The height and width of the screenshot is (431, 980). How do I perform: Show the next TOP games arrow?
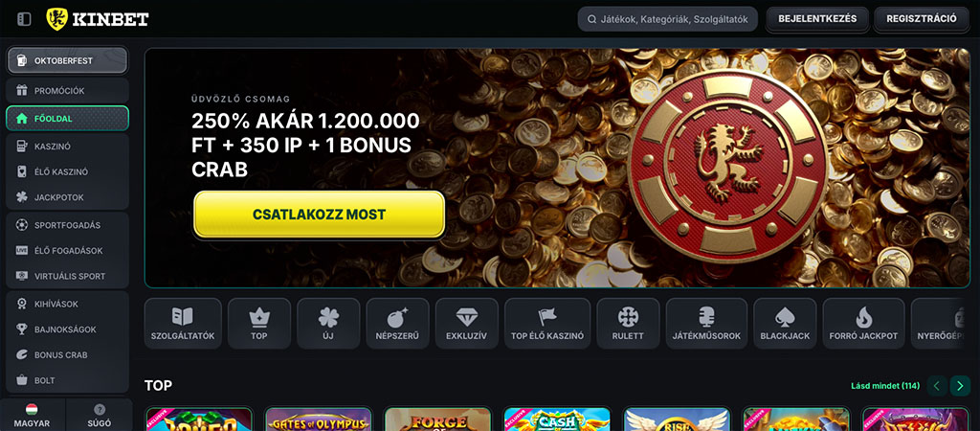[x=960, y=386]
